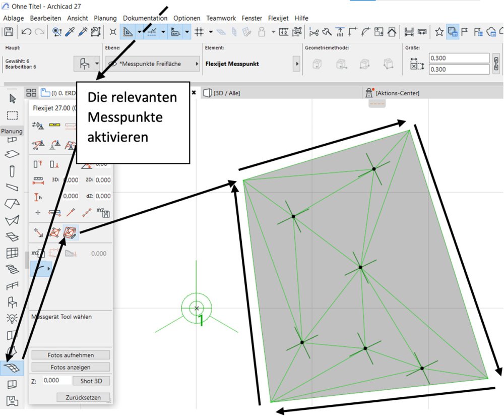
Task: Expand the arc geometry flyout in Flexijet palette
Action: (x=48, y=269)
